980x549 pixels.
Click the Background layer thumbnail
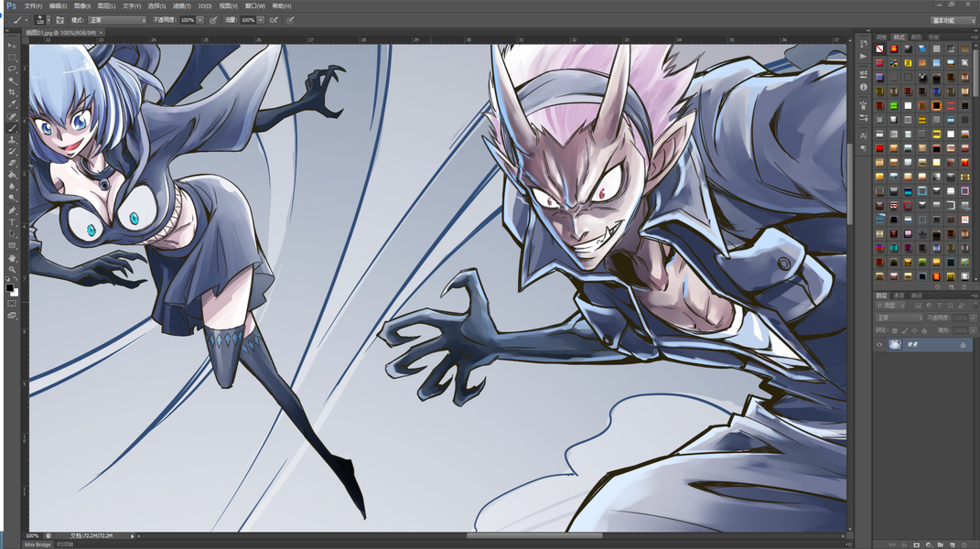point(895,345)
